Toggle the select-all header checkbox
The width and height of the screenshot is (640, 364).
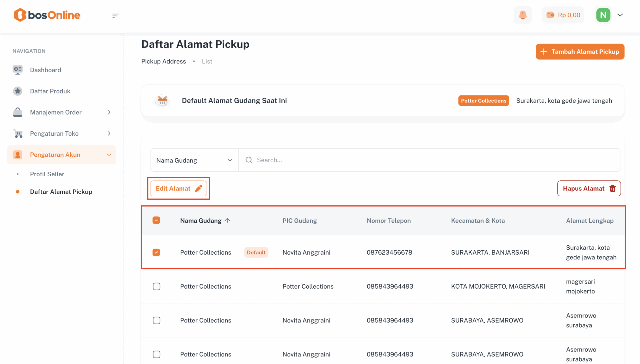point(156,220)
